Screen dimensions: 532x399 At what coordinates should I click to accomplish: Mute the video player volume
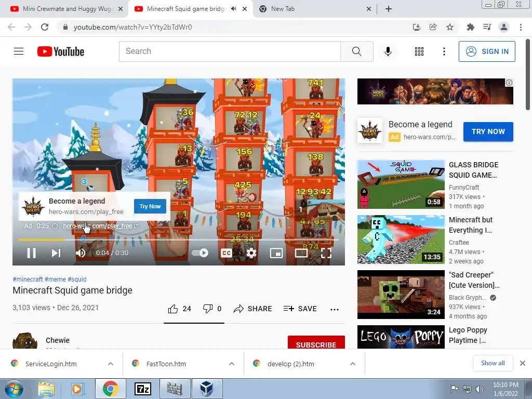[81, 253]
